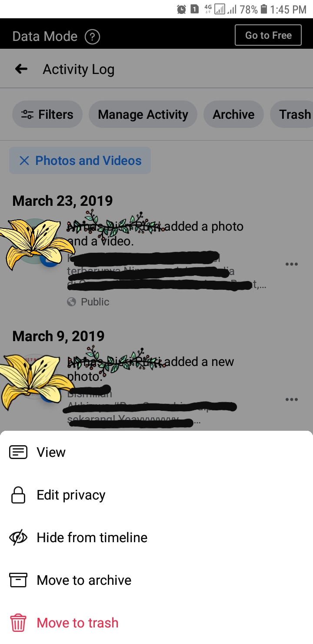The image size is (313, 644).
Task: Tap the back arrow beside Activity Log
Action: coord(21,69)
